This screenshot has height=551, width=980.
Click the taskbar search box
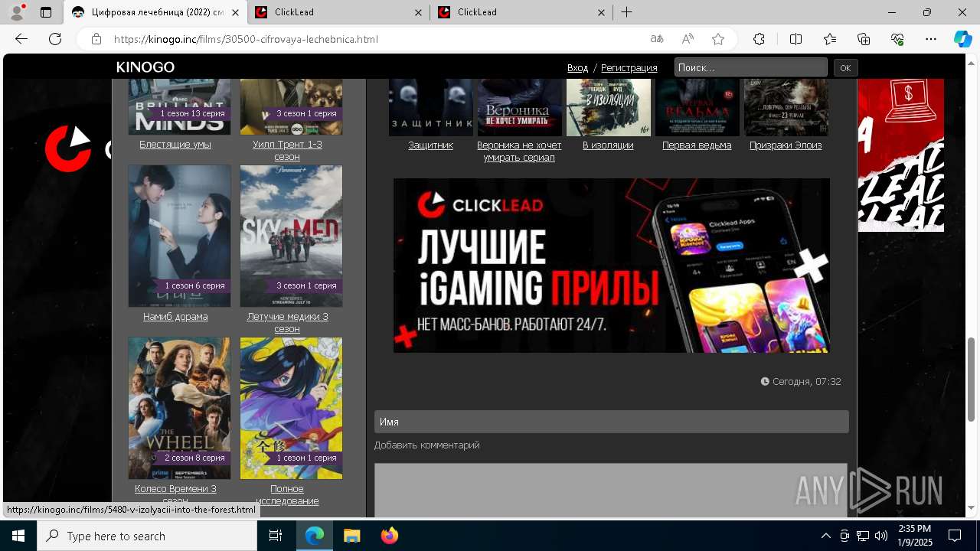click(147, 536)
